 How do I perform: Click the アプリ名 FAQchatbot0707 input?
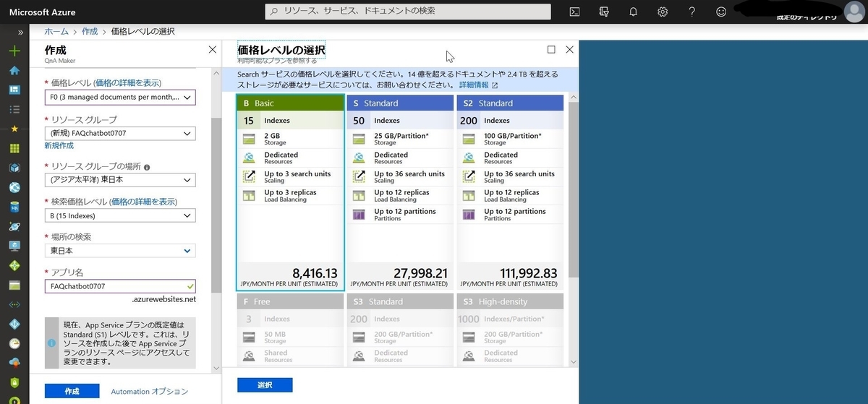[x=119, y=286]
